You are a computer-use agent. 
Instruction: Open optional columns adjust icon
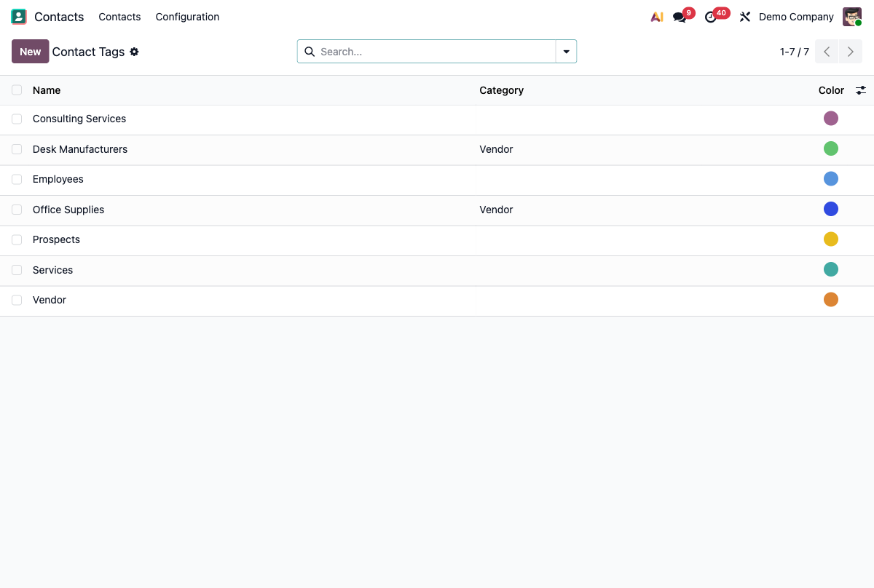861,90
